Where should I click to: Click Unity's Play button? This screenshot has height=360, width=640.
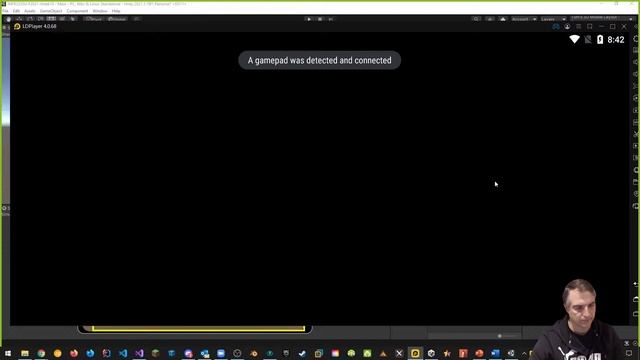309,19
